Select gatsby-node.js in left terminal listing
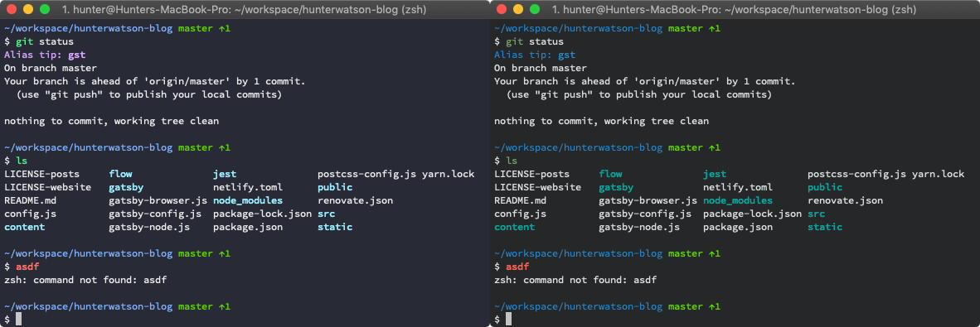 [149, 227]
